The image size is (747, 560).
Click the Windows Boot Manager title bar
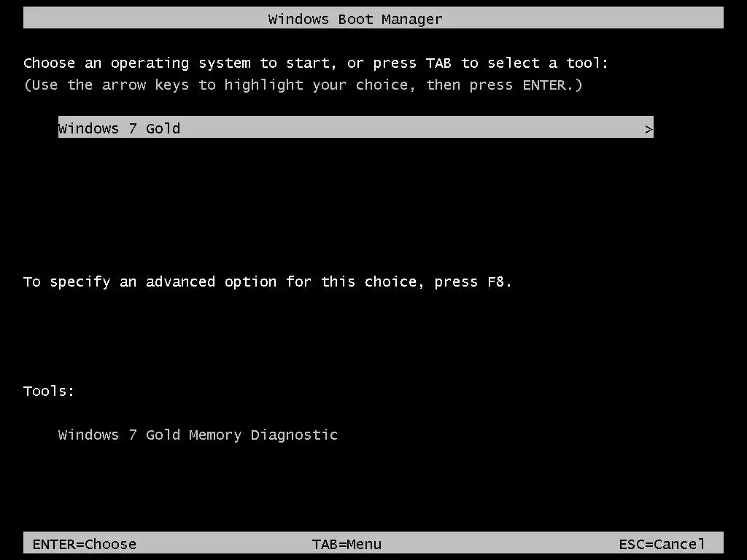(x=373, y=17)
